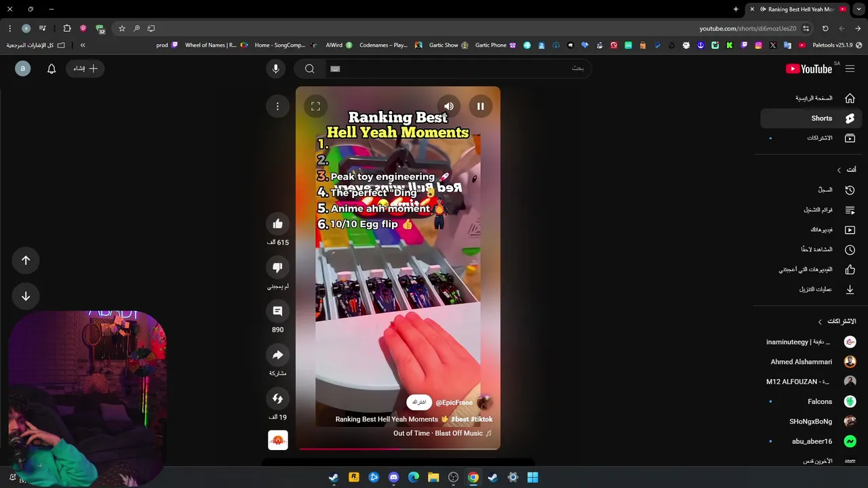Open the Out of Time · Blast Off Music track
This screenshot has height=488, width=868.
coord(442,433)
